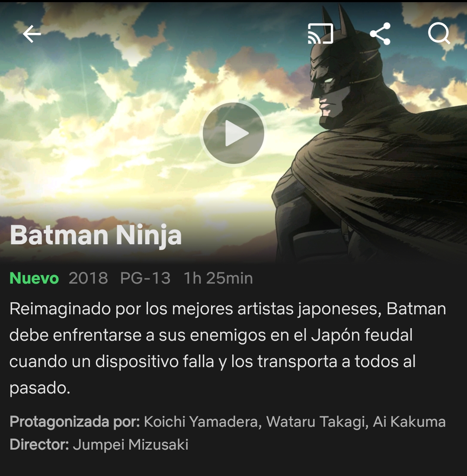Tap the PG-13 rating label
Viewport: 467px width, 476px height.
(145, 278)
